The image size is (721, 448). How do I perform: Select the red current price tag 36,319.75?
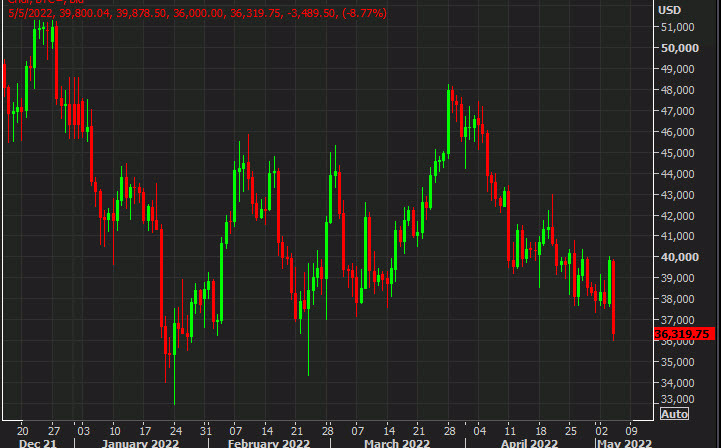683,334
